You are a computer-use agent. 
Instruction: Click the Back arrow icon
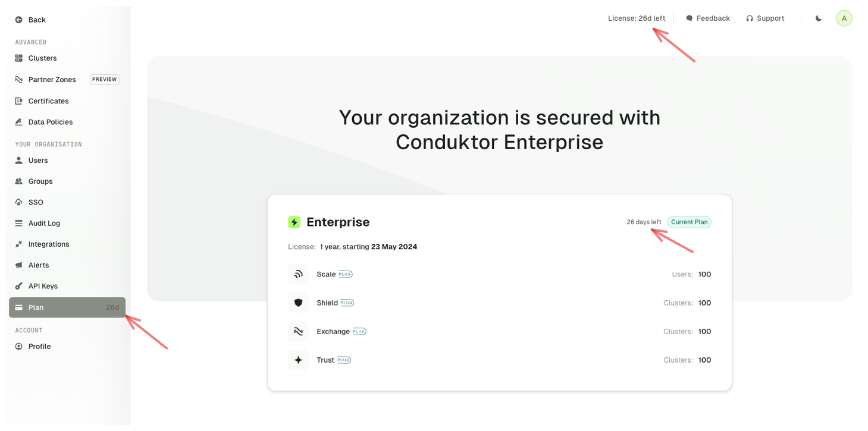click(x=19, y=20)
